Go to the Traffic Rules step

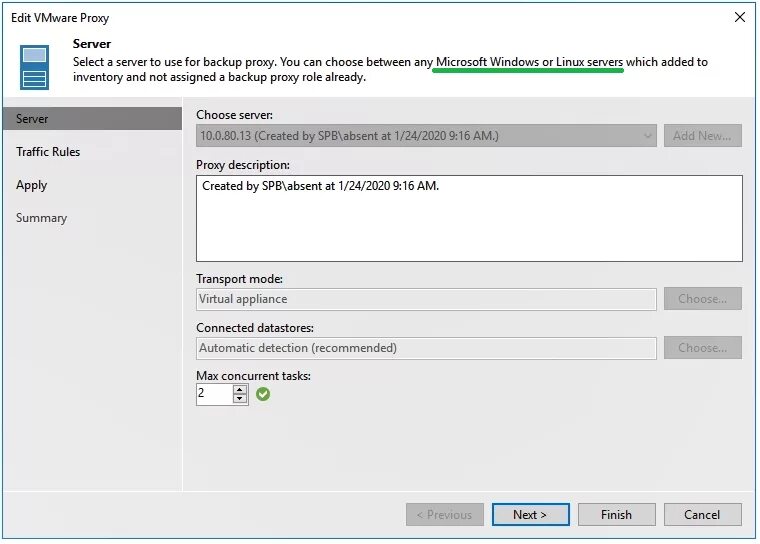[x=48, y=152]
